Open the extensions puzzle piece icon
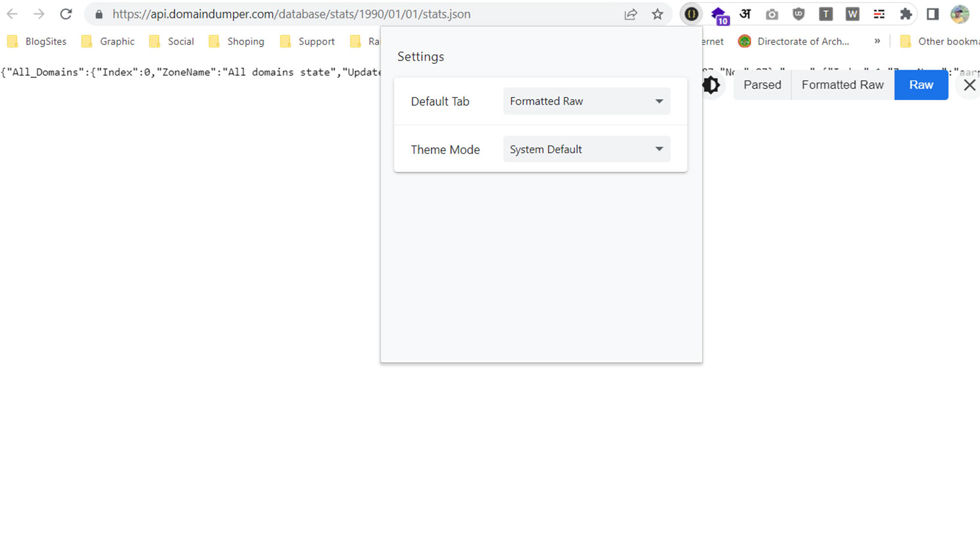The image size is (980, 558). [906, 14]
